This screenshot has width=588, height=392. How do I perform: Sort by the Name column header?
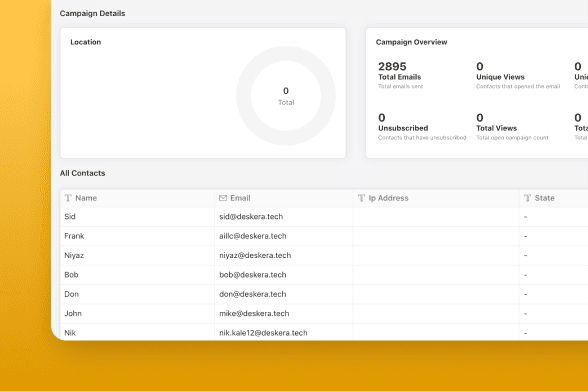click(86, 198)
